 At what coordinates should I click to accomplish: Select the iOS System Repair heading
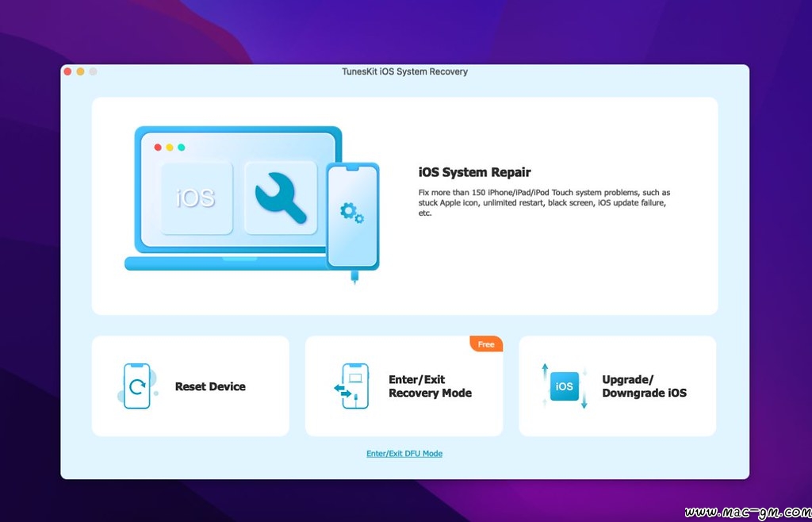tap(474, 172)
